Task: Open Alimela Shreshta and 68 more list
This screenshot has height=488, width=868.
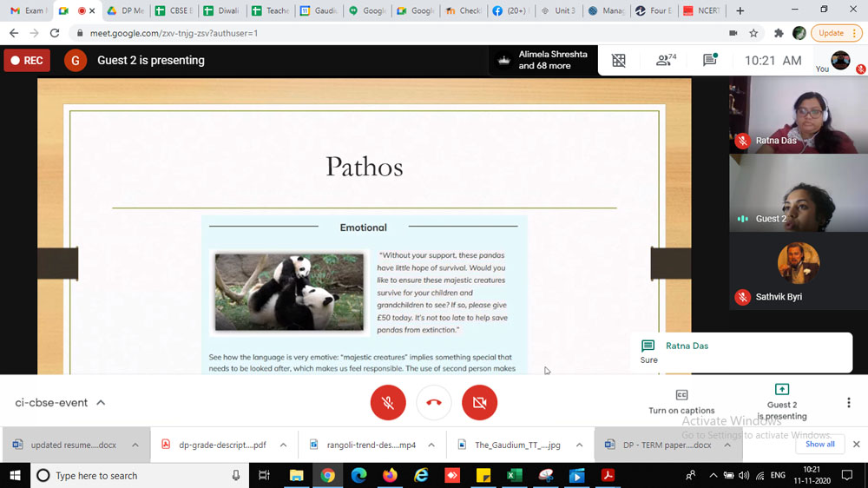Action: [542, 61]
